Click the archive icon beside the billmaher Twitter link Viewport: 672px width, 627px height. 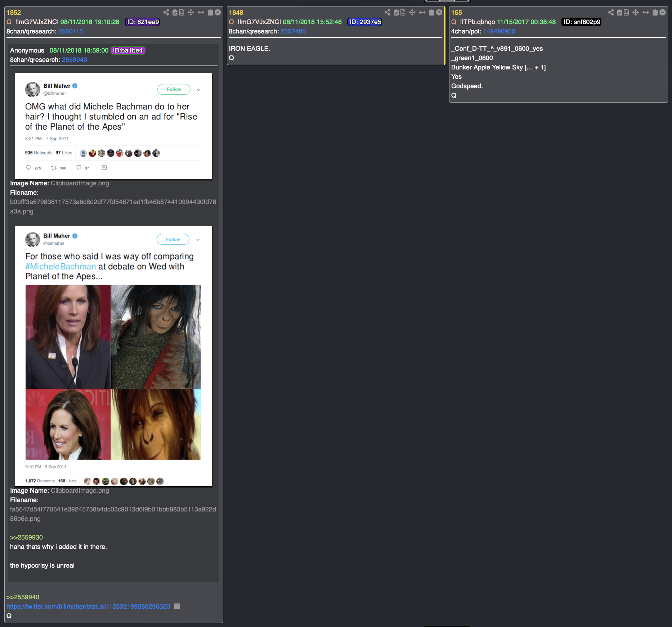[177, 606]
